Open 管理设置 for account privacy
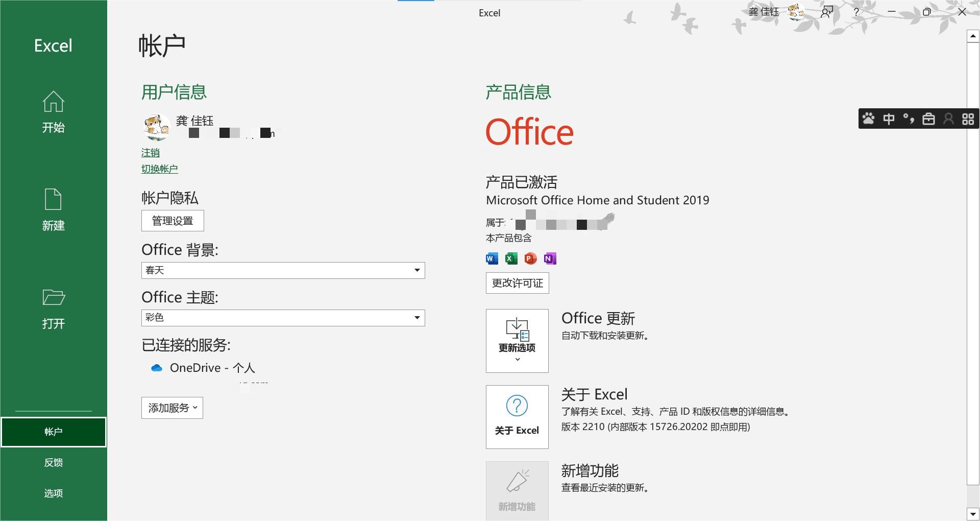The width and height of the screenshot is (980, 521). pyautogui.click(x=173, y=221)
